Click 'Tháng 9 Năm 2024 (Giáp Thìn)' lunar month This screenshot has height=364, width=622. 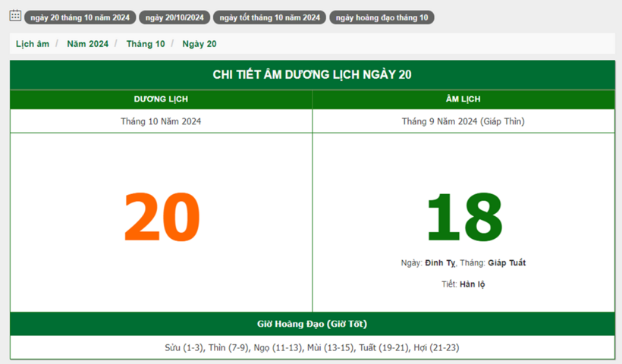coord(463,121)
